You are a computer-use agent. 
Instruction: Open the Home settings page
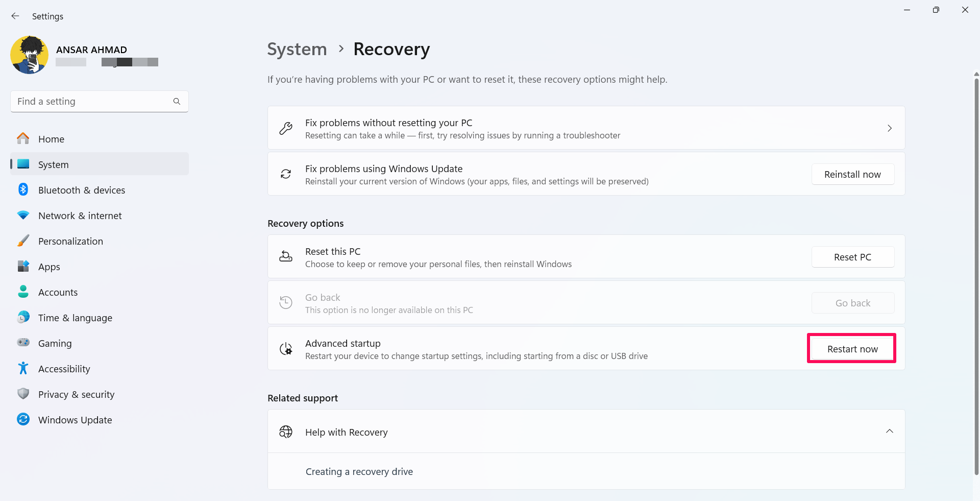[x=100, y=139]
